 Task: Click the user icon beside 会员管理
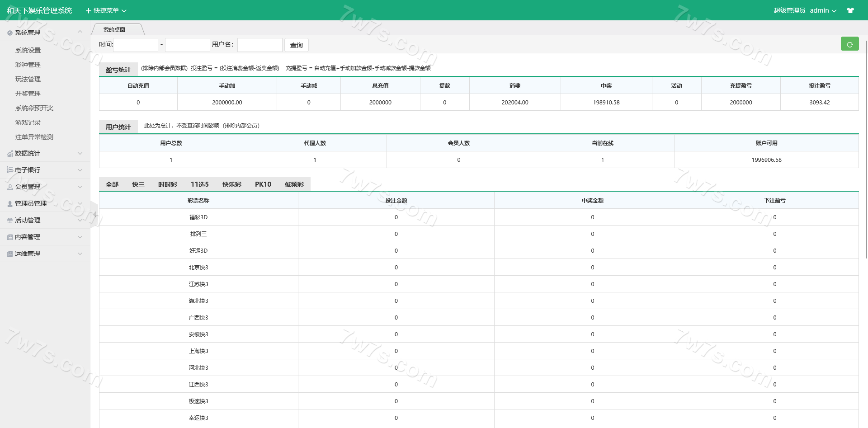[x=10, y=187]
